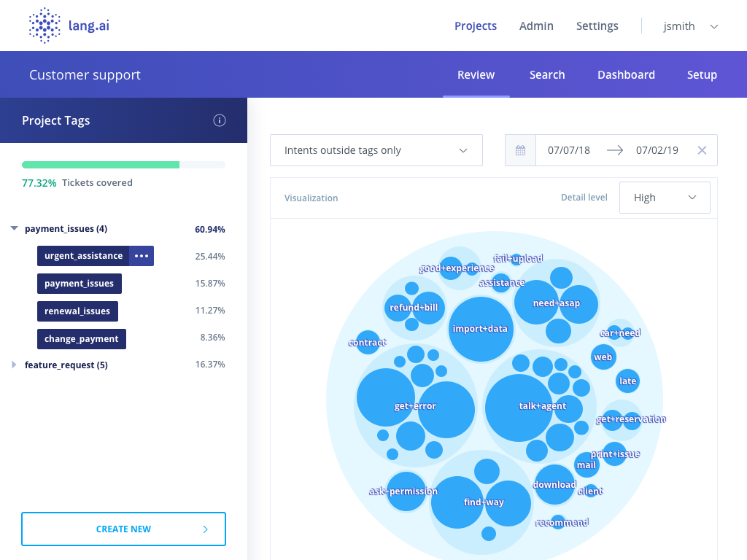The height and width of the screenshot is (560, 747).
Task: Click the Admin menu item
Action: (536, 26)
